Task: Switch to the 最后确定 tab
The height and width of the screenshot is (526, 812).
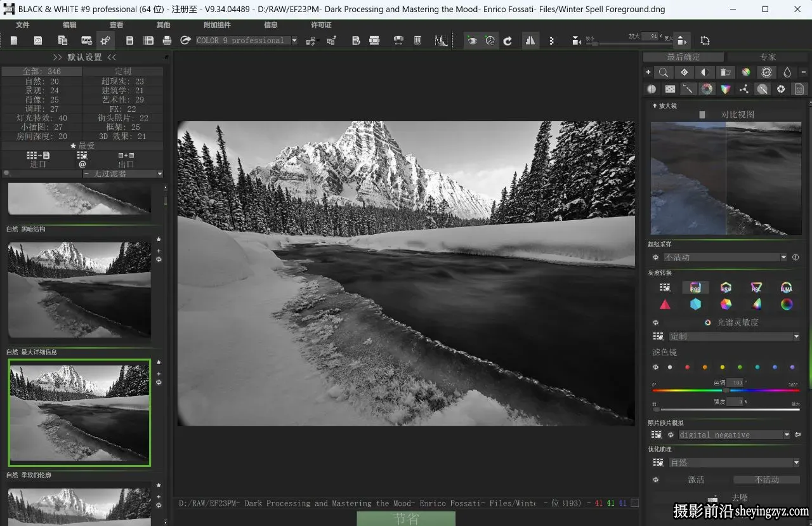Action: click(684, 57)
